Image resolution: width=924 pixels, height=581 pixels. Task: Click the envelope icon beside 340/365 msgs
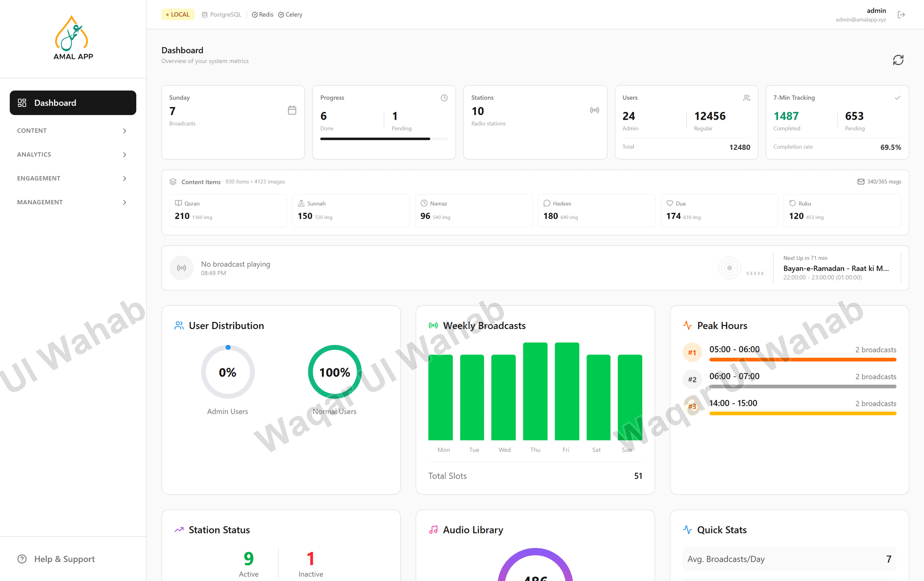coord(861,181)
